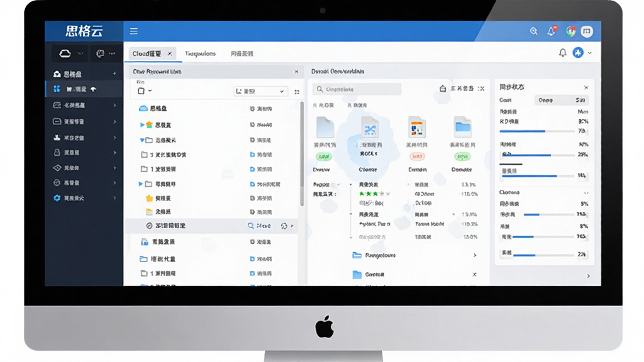Close the Cloud tab with its X
The width and height of the screenshot is (644, 362).
pyautogui.click(x=170, y=54)
